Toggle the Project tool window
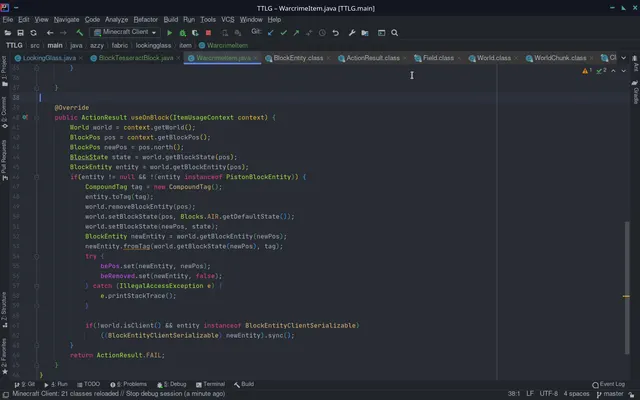Viewport: 640px width, 400px height. point(4,71)
